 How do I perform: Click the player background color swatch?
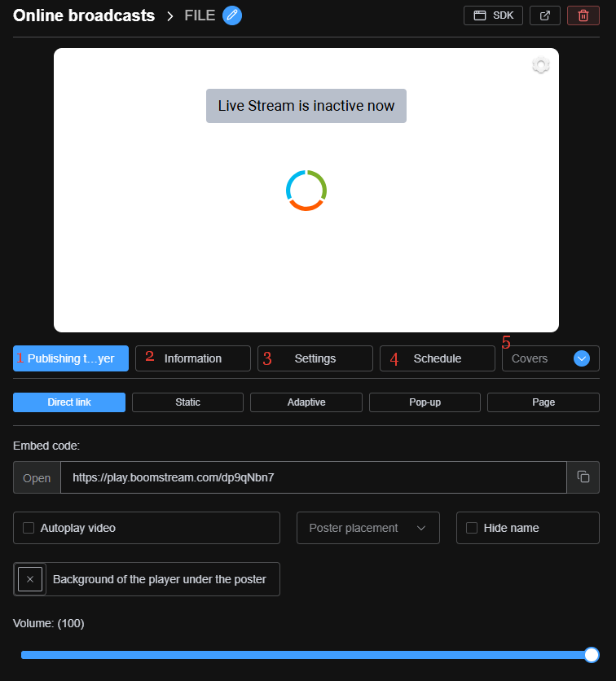(x=30, y=579)
